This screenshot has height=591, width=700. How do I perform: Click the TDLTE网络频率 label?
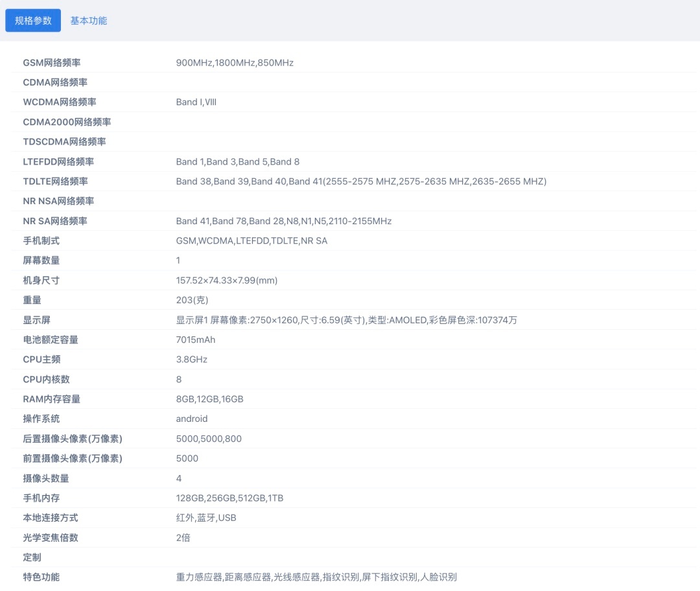(x=55, y=181)
